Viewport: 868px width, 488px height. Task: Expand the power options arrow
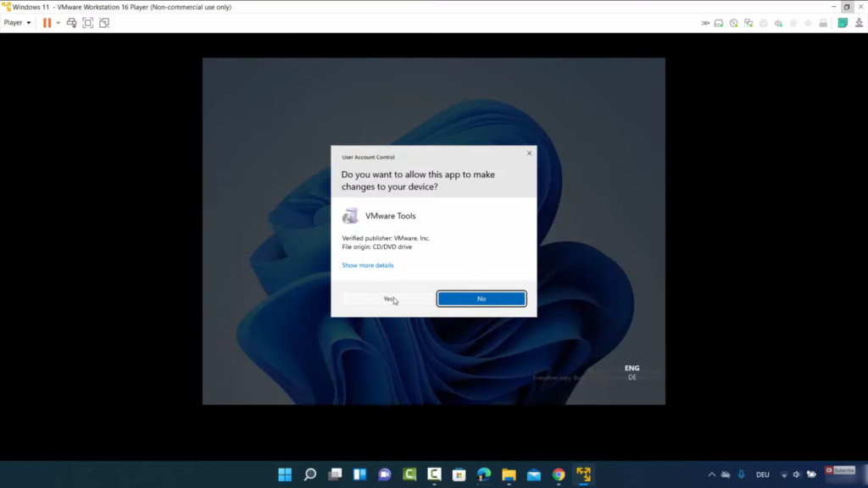(x=58, y=23)
